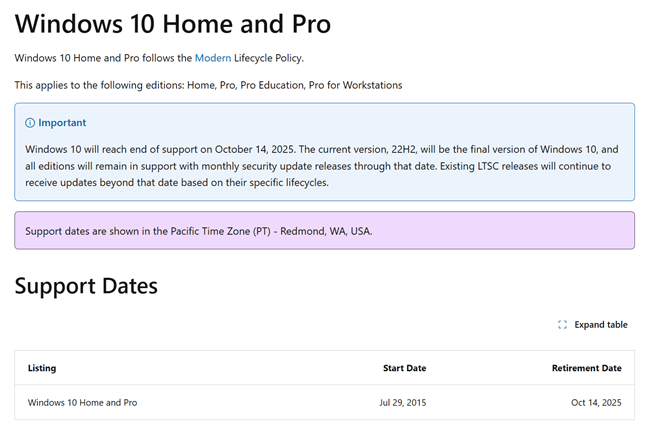Click the Support Dates heading
The height and width of the screenshot is (430, 648).
pyautogui.click(x=86, y=286)
